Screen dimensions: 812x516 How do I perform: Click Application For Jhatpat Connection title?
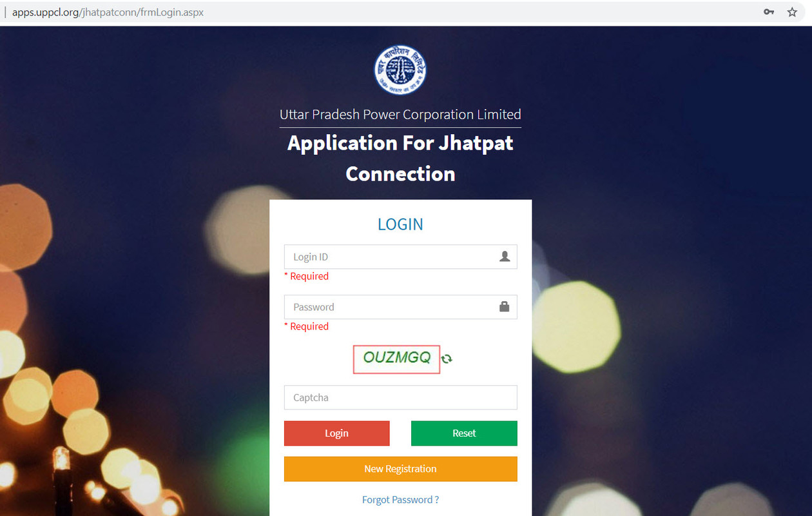click(x=400, y=158)
